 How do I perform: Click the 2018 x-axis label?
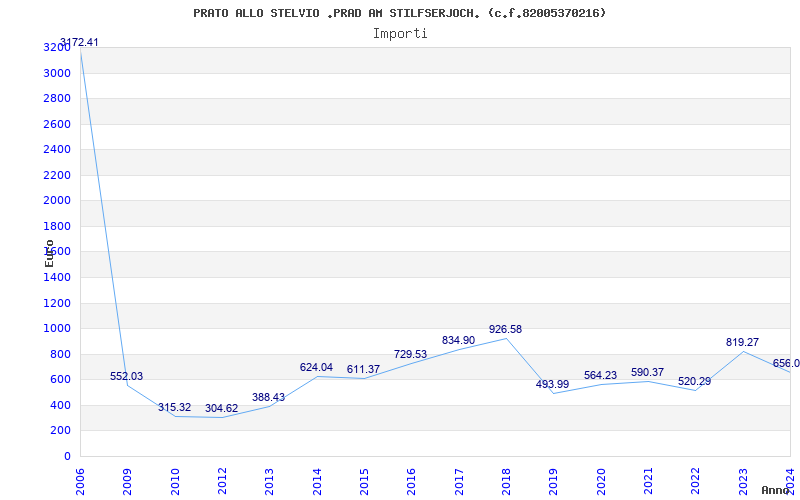coord(506,482)
